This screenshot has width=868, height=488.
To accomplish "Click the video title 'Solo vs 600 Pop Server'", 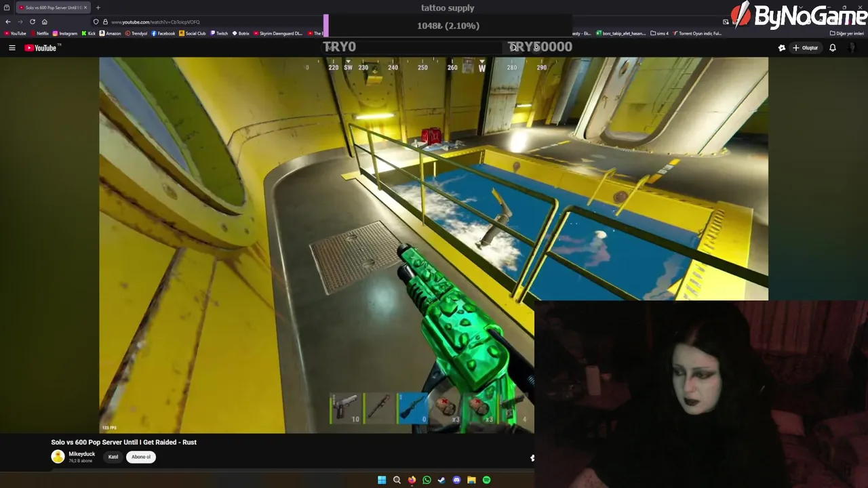I will click(x=123, y=442).
